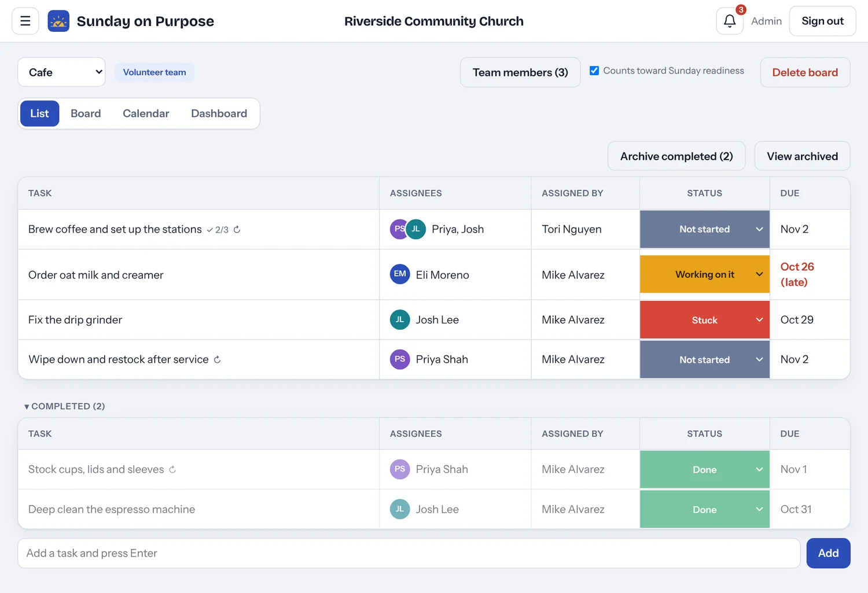The height and width of the screenshot is (593, 868).
Task: Open status dropdown for Wipe down task
Action: point(705,360)
